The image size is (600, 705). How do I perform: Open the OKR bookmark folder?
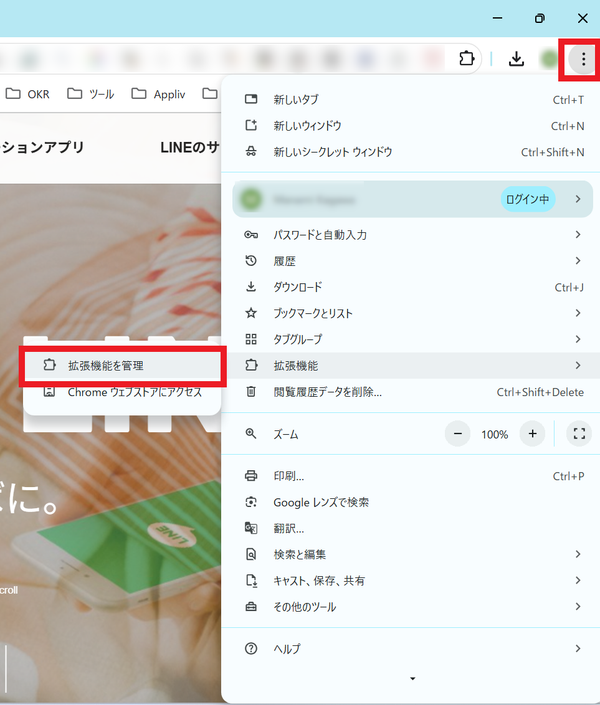tap(27, 94)
